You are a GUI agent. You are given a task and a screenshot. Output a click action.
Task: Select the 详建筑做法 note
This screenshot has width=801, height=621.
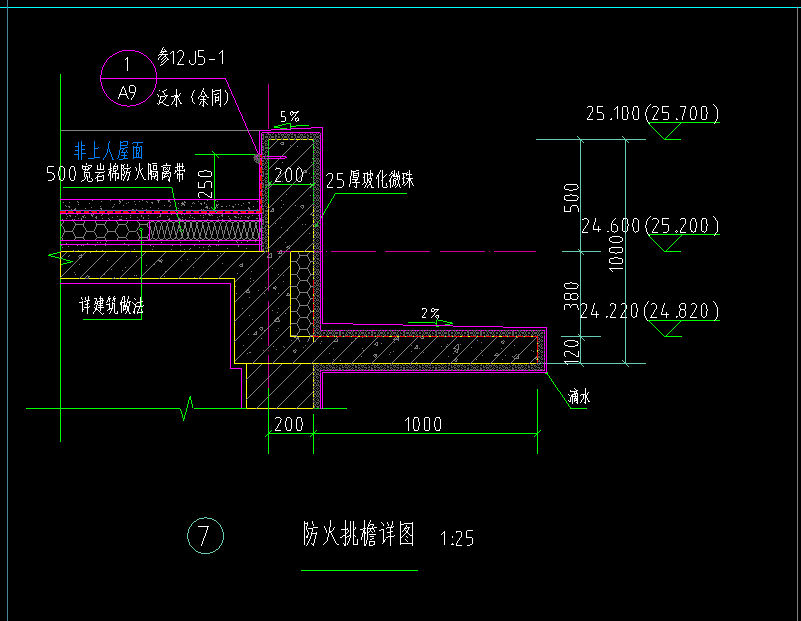[111, 306]
